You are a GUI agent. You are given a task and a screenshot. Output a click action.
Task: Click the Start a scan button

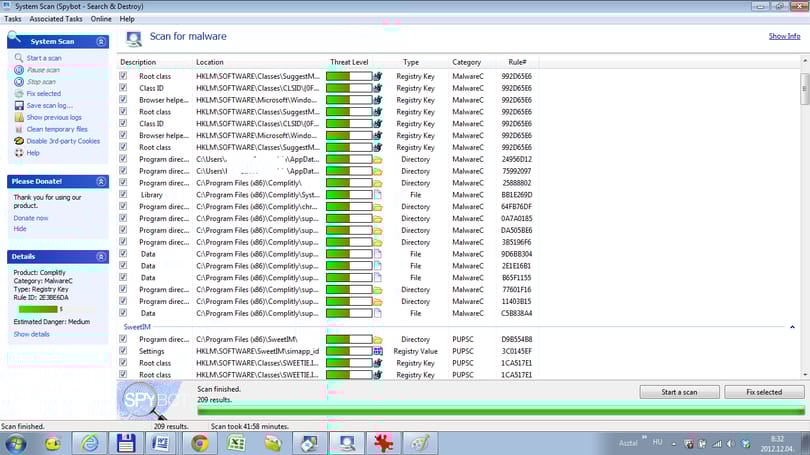click(679, 392)
